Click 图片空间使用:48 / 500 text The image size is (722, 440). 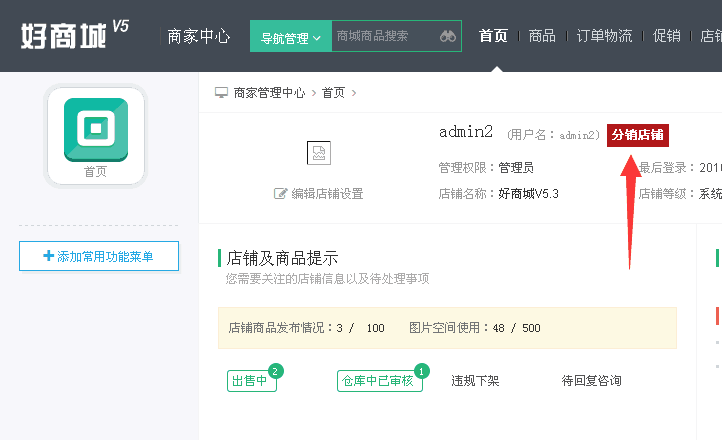click(x=475, y=328)
